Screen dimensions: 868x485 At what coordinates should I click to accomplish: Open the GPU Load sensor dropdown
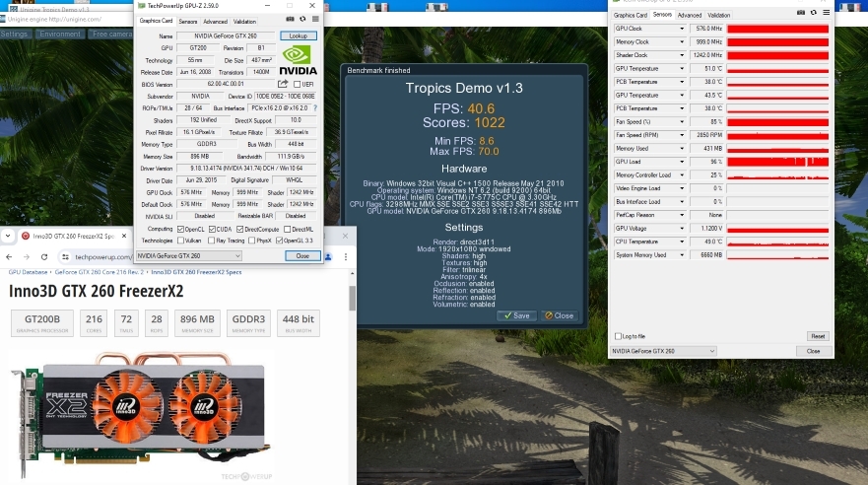pos(682,161)
